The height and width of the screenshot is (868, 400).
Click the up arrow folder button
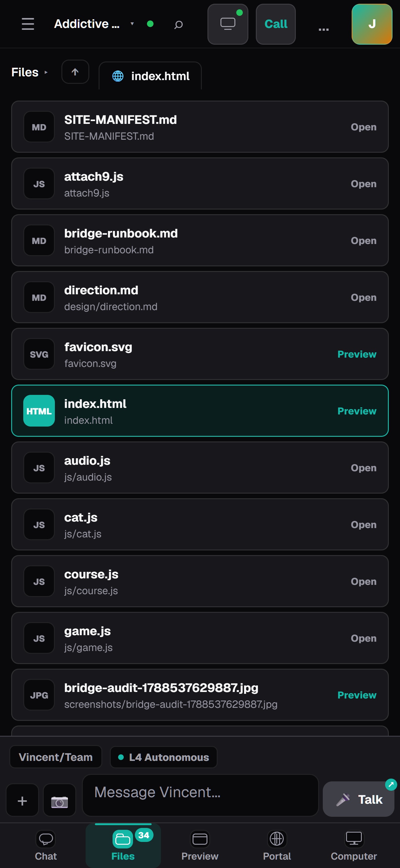click(75, 72)
